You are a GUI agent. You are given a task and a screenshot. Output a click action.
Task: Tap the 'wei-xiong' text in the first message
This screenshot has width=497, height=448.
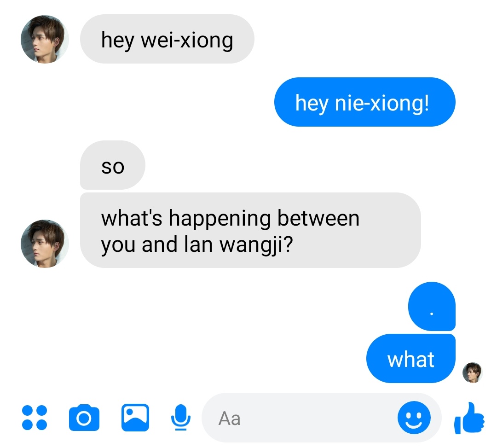pos(187,41)
